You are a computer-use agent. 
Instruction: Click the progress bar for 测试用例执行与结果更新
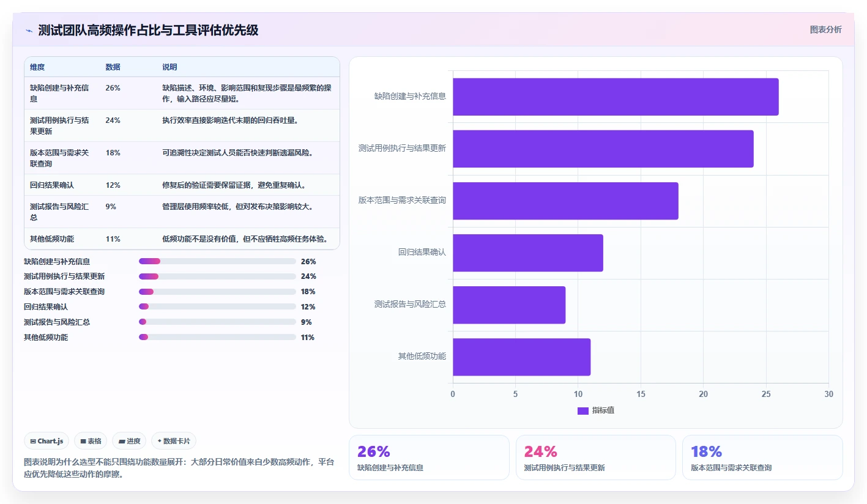[x=217, y=276]
